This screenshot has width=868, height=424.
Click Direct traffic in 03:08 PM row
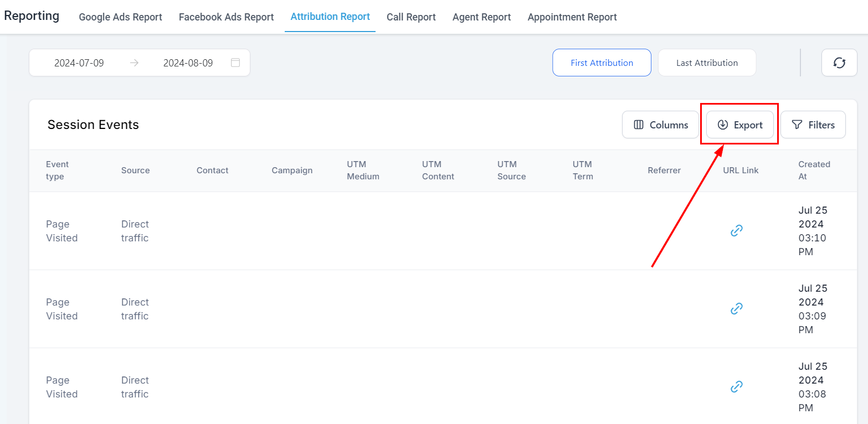pyautogui.click(x=135, y=387)
